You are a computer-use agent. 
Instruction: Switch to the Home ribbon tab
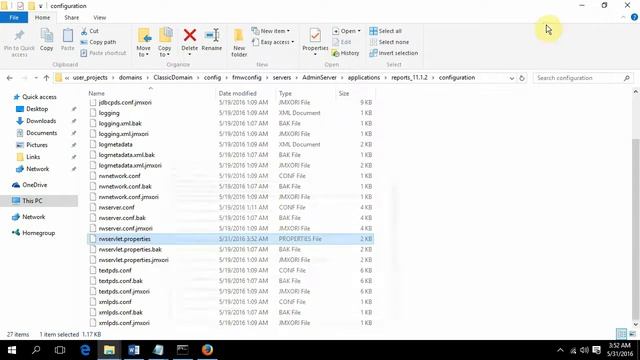click(x=42, y=18)
